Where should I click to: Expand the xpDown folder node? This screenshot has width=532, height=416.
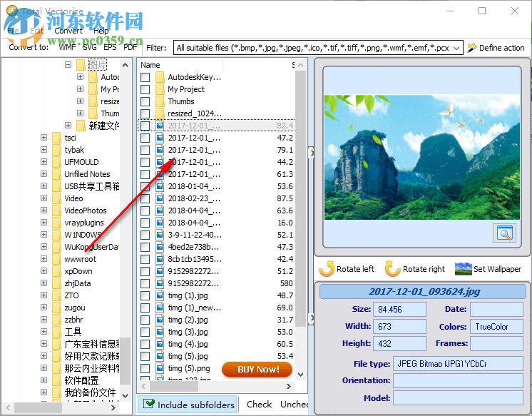(44, 271)
